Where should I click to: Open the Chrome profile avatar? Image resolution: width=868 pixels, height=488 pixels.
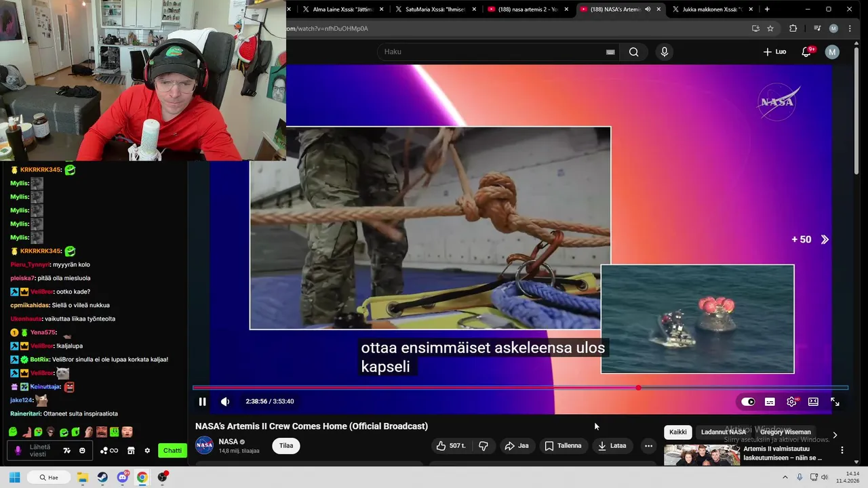point(833,28)
